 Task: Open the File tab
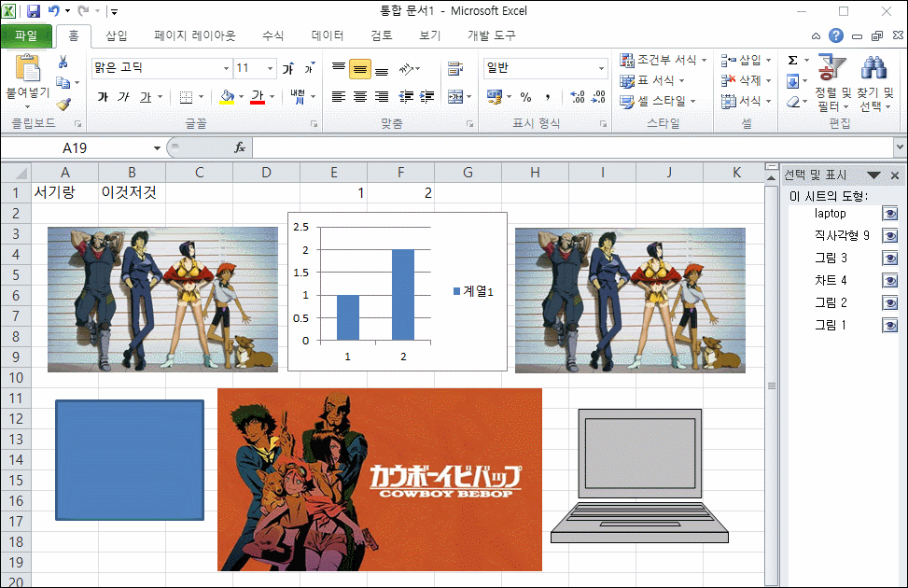click(26, 35)
